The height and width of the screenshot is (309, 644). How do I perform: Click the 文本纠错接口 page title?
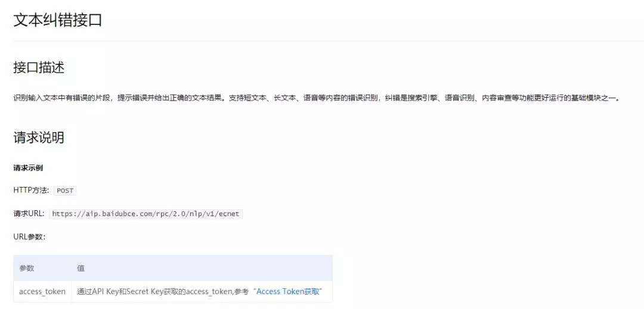pyautogui.click(x=57, y=20)
